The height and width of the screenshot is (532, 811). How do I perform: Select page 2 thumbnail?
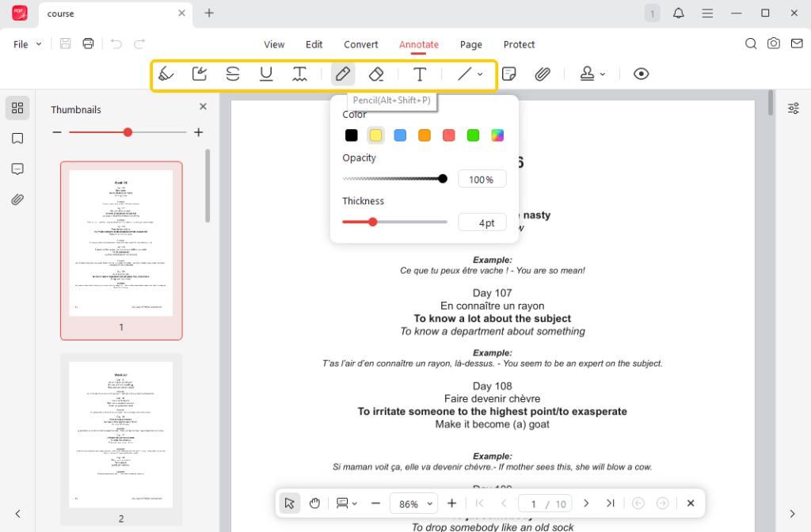(x=121, y=439)
